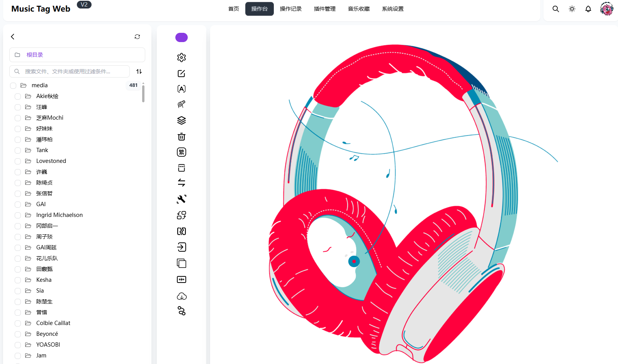This screenshot has height=364, width=618.
Task: Check the Akie秋绘 folder checkbox
Action: [18, 96]
